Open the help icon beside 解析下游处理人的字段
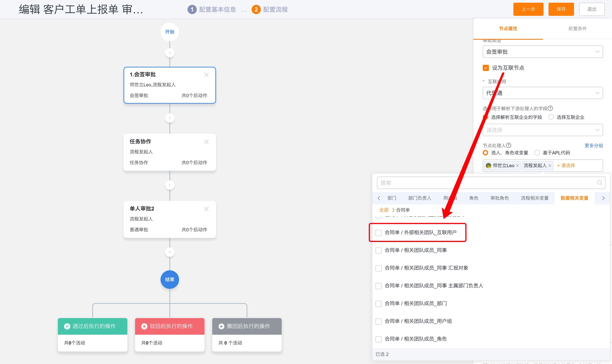 point(550,108)
